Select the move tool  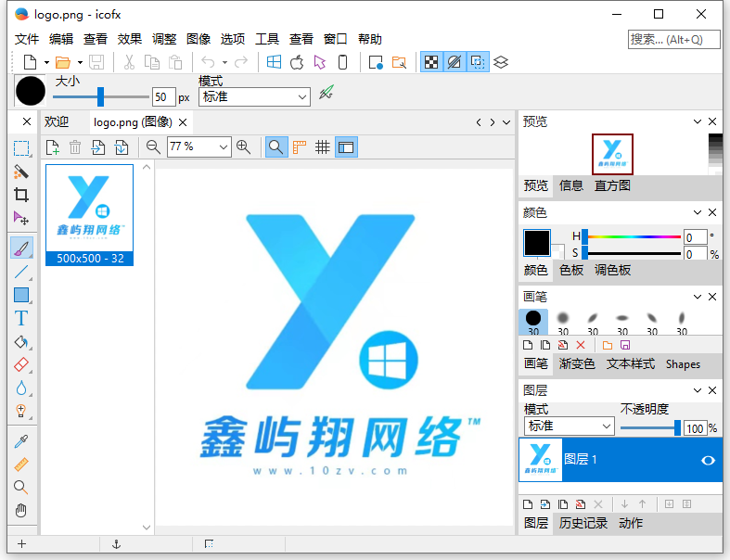tap(21, 218)
